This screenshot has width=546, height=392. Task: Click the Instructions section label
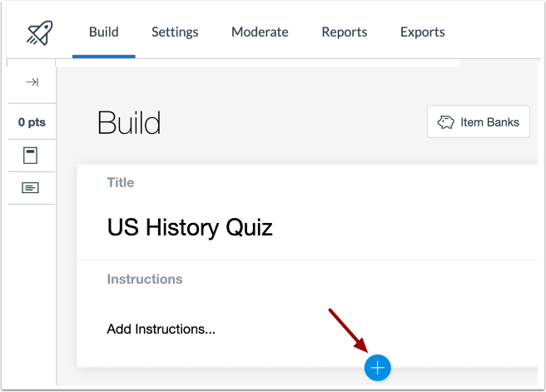pos(145,279)
